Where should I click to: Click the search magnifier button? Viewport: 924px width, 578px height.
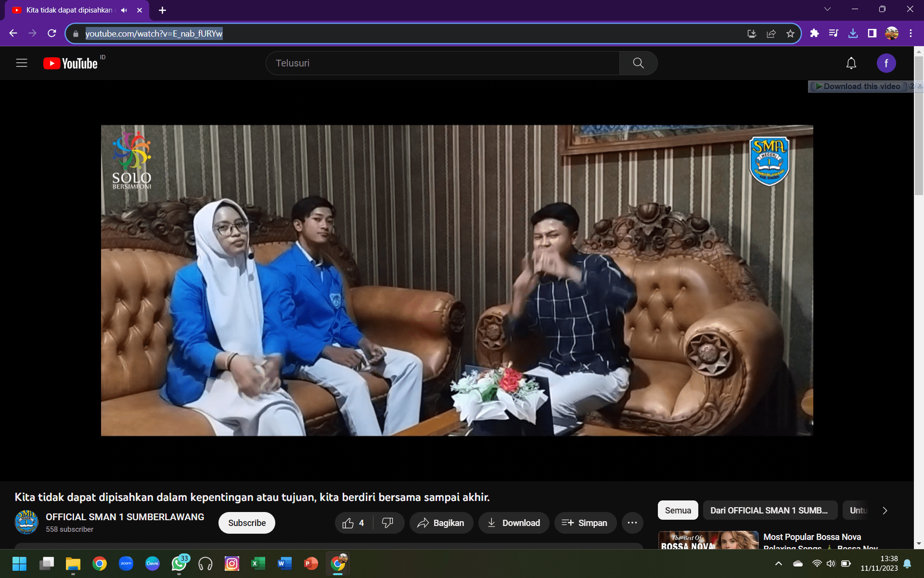click(x=638, y=63)
